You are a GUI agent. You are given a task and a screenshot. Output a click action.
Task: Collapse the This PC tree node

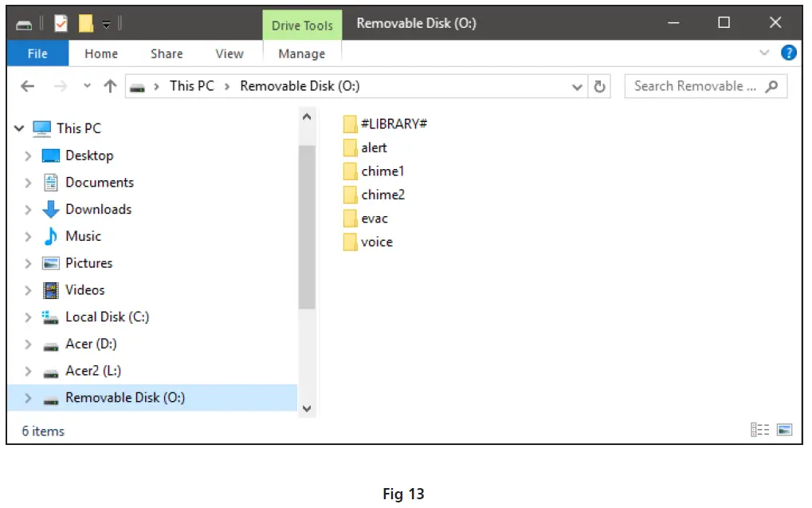(x=19, y=128)
